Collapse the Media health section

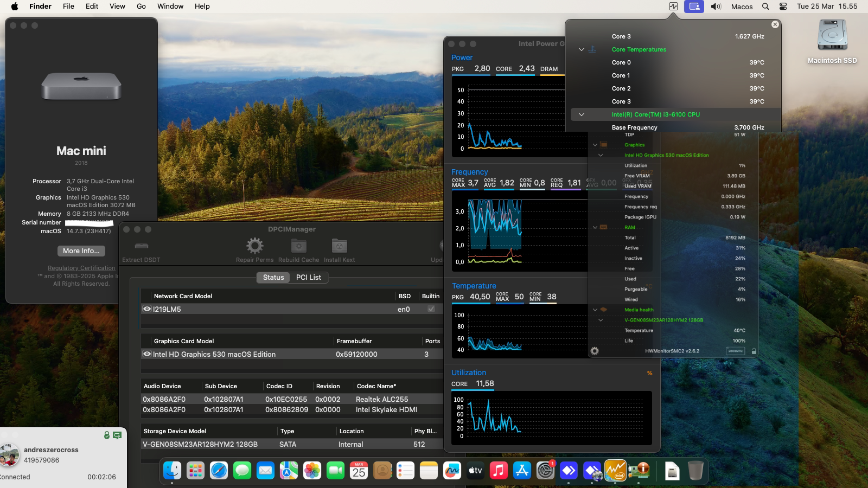coord(595,310)
